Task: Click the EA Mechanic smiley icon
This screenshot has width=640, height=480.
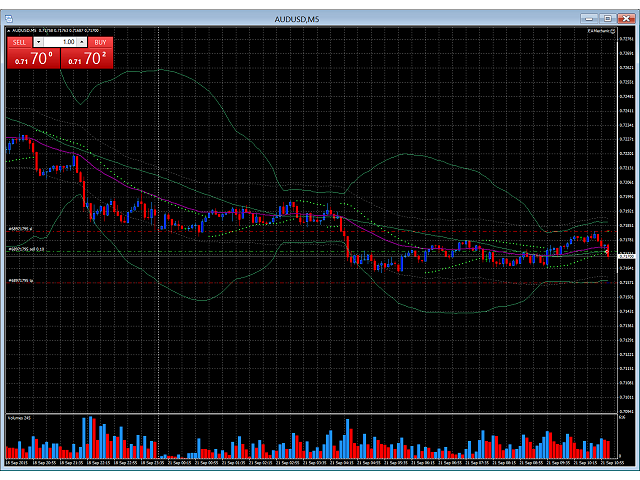Action: coord(612,31)
